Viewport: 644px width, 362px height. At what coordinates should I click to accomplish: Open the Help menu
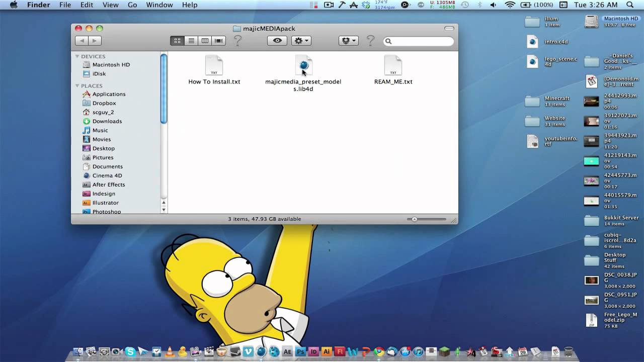(x=190, y=5)
